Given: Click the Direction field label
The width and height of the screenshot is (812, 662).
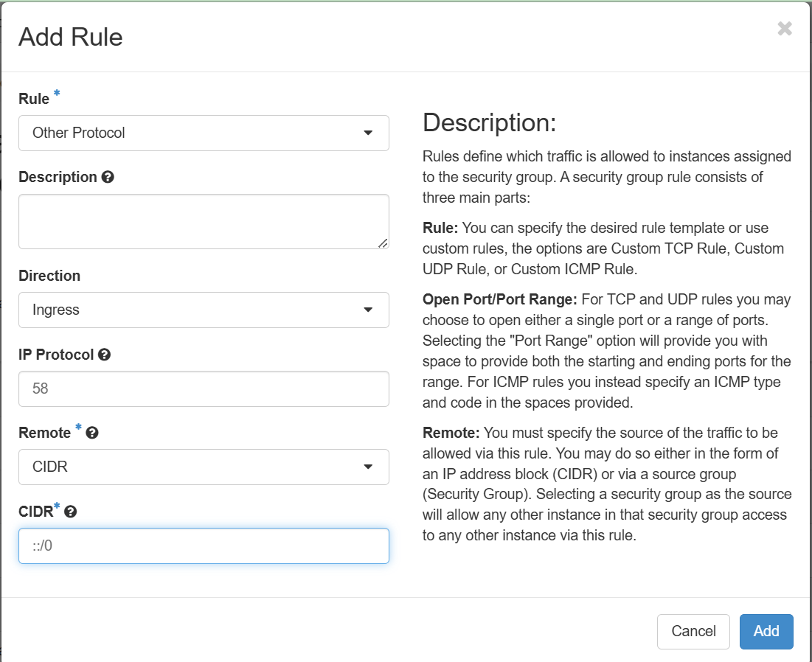Looking at the screenshot, I should 49,276.
